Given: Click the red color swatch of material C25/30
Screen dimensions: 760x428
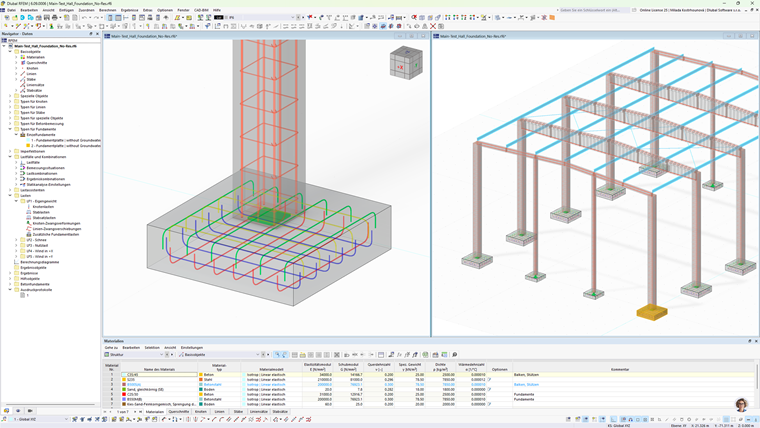Looking at the screenshot, I should point(124,395).
